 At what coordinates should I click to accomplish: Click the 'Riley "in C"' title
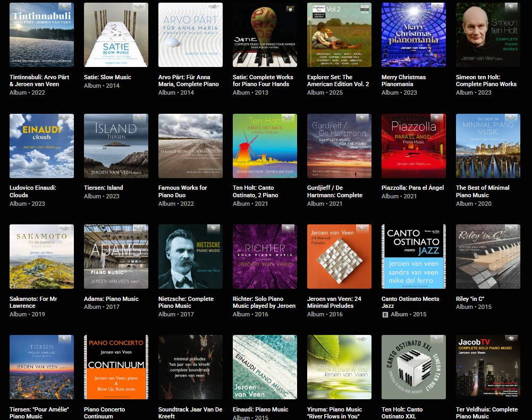tap(470, 299)
